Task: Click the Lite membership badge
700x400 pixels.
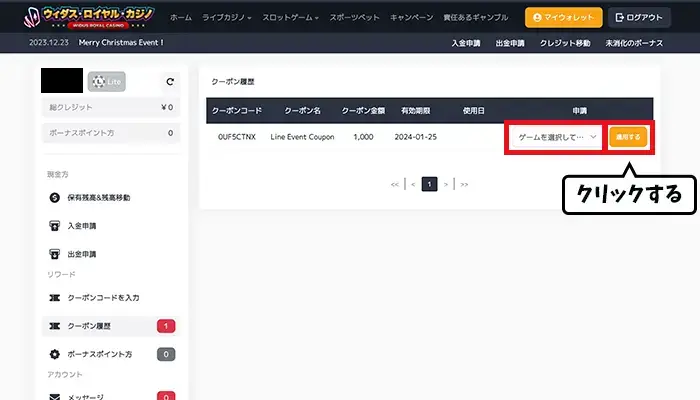Action: click(107, 82)
